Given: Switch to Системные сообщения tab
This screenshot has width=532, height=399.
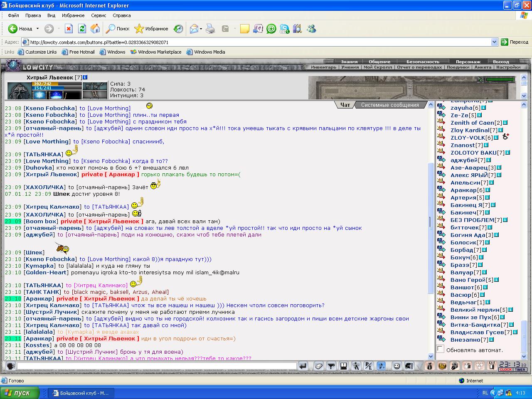Looking at the screenshot, I should point(390,105).
